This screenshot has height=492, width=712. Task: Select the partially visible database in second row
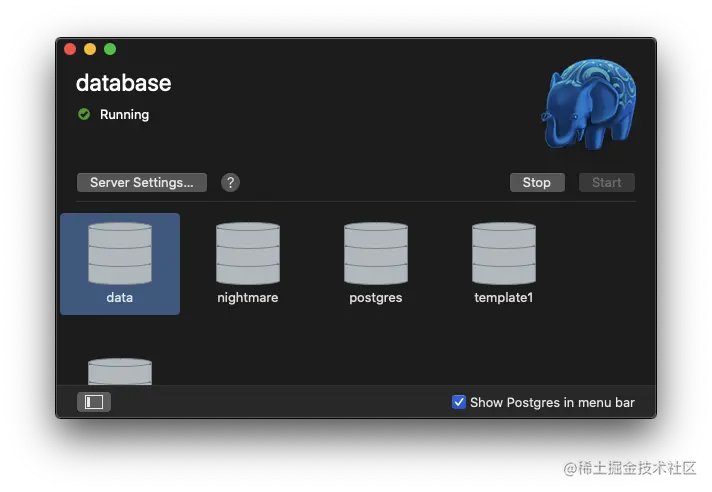coord(120,371)
